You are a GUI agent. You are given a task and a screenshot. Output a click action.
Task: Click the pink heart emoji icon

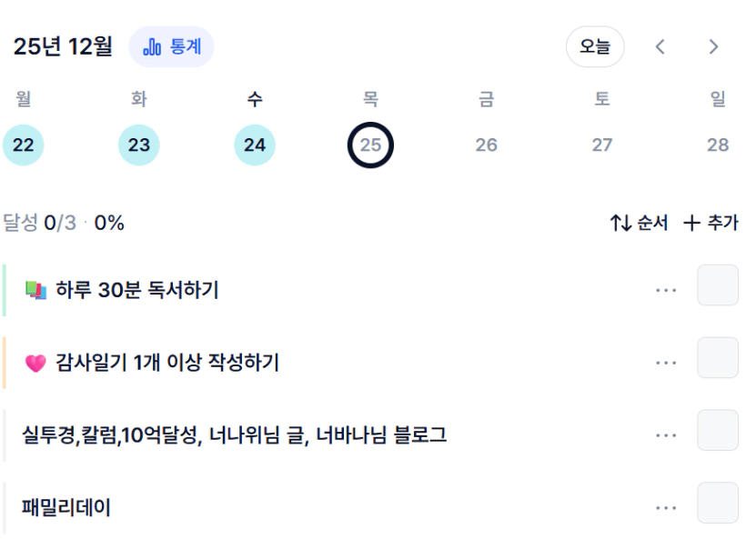pyautogui.click(x=35, y=364)
